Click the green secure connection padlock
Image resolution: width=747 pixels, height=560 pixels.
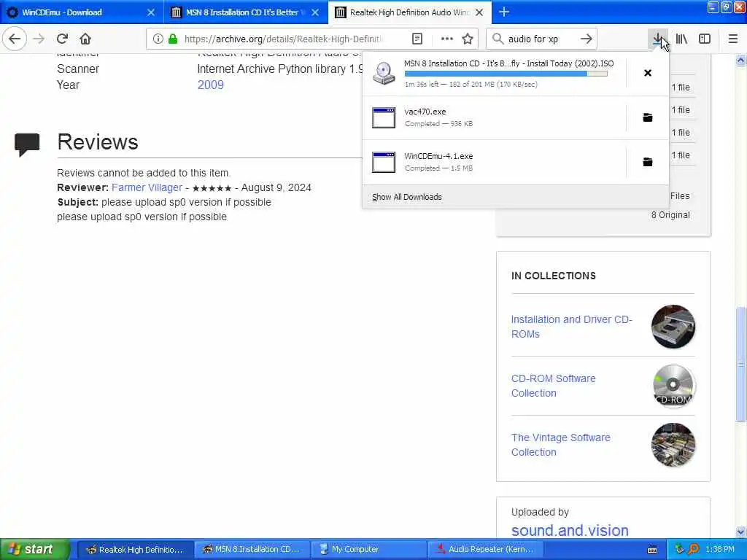pyautogui.click(x=173, y=39)
